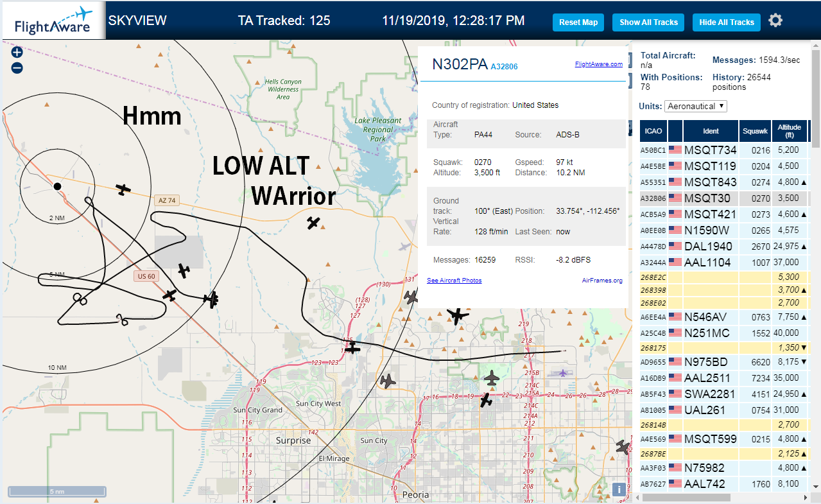Open See Aircraft Photos link
This screenshot has height=504, width=821.
point(454,281)
